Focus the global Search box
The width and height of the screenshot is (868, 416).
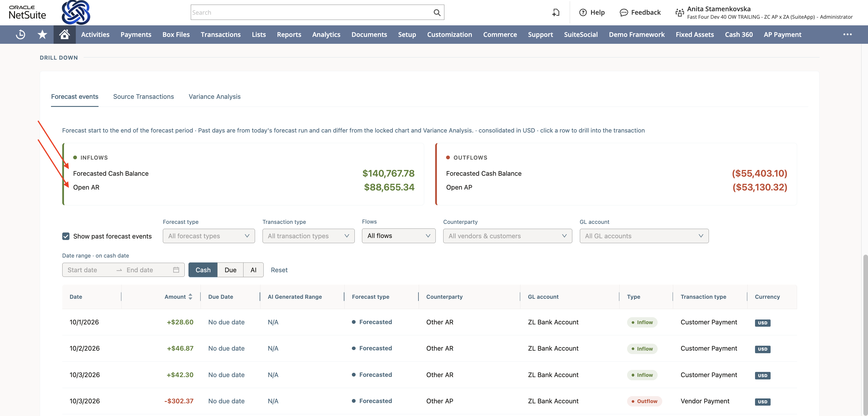[317, 12]
